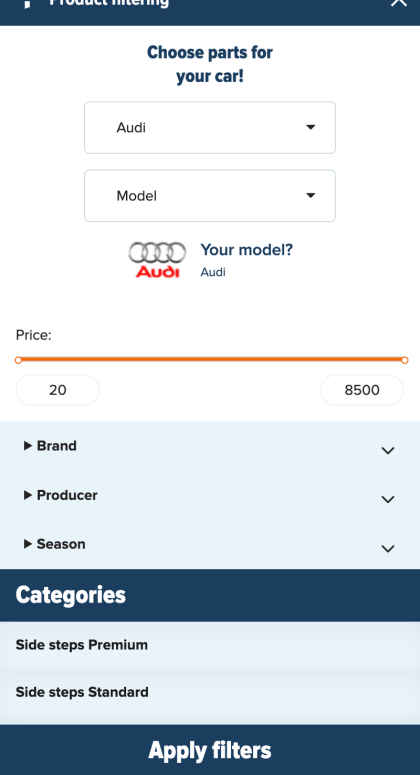Click the Audi dropdown arrow
Screen dimensions: 420x775
[x=310, y=127]
